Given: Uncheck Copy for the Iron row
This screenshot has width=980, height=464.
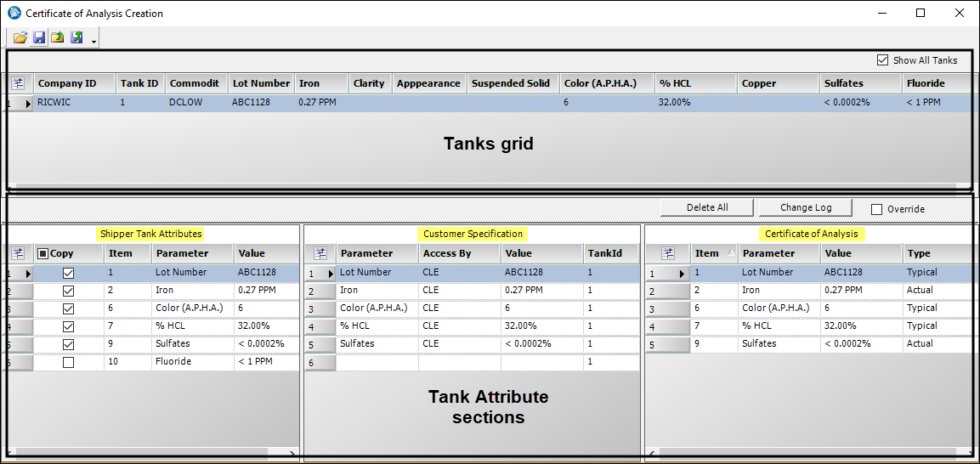Looking at the screenshot, I should pos(69,291).
